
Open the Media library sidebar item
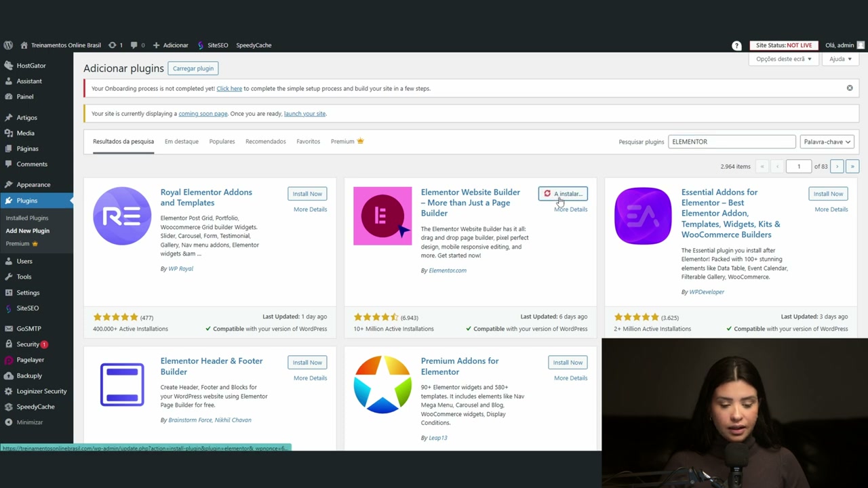(26, 134)
